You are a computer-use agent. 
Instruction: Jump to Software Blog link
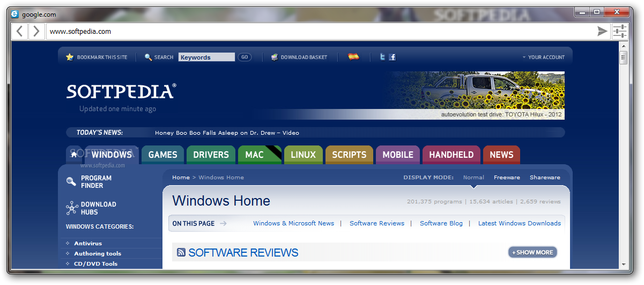tap(441, 223)
